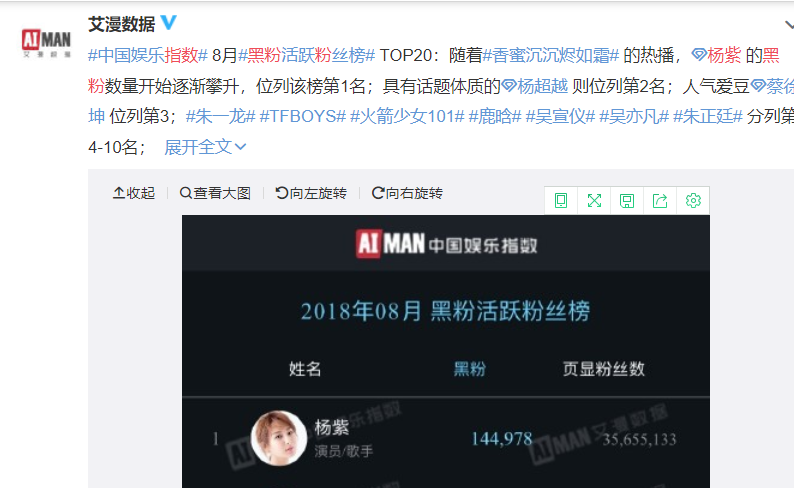The width and height of the screenshot is (794, 488).
Task: Click 收起 to collapse the image
Action: [x=134, y=193]
